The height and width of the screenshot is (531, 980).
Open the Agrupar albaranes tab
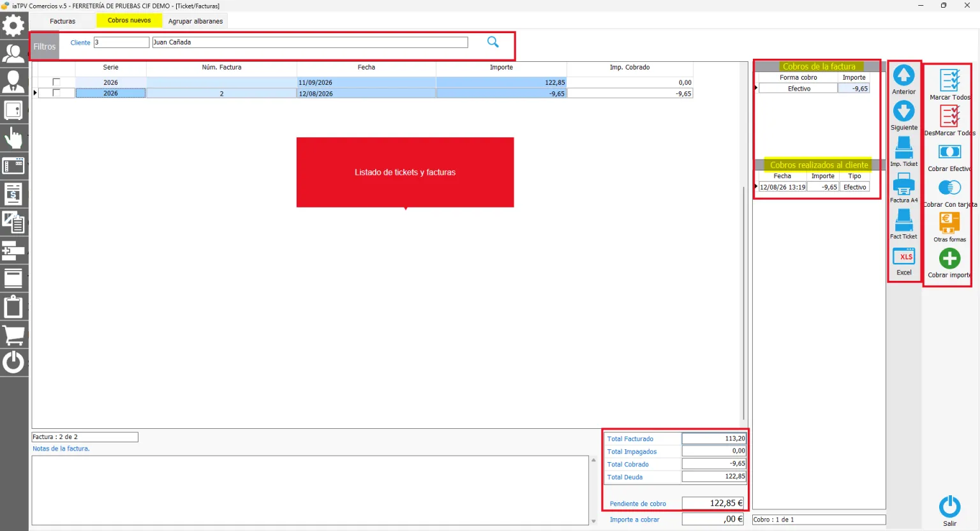click(x=195, y=21)
